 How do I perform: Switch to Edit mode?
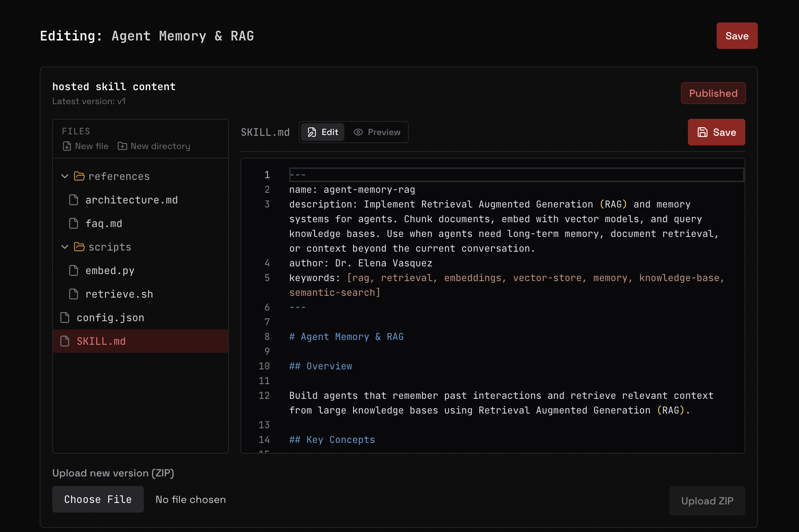(x=323, y=132)
